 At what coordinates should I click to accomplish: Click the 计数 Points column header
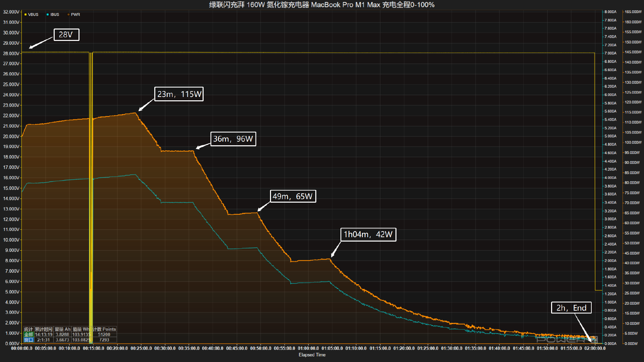point(104,329)
